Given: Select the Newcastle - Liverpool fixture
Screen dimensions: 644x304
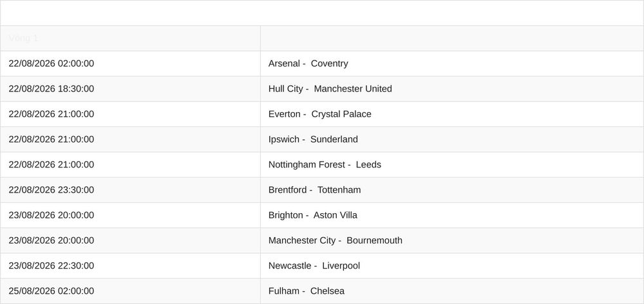Looking at the screenshot, I should pyautogui.click(x=314, y=266).
